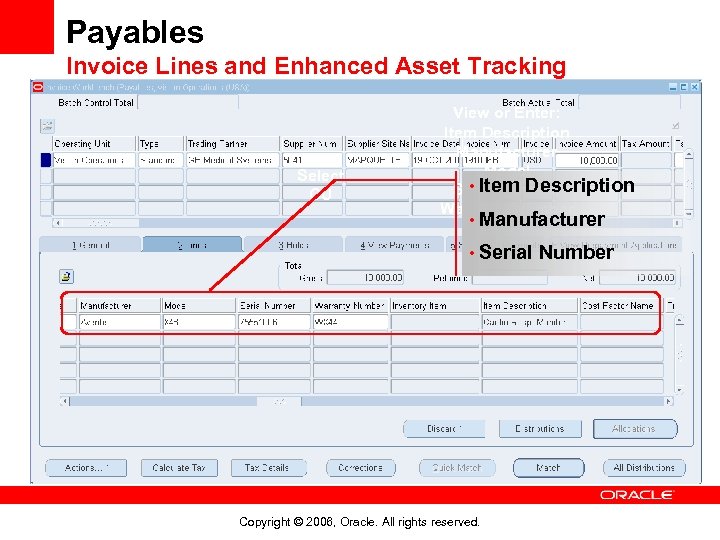This screenshot has width=720, height=540.
Task: Click the lines grid scroll-right arrow
Action: click(x=669, y=402)
